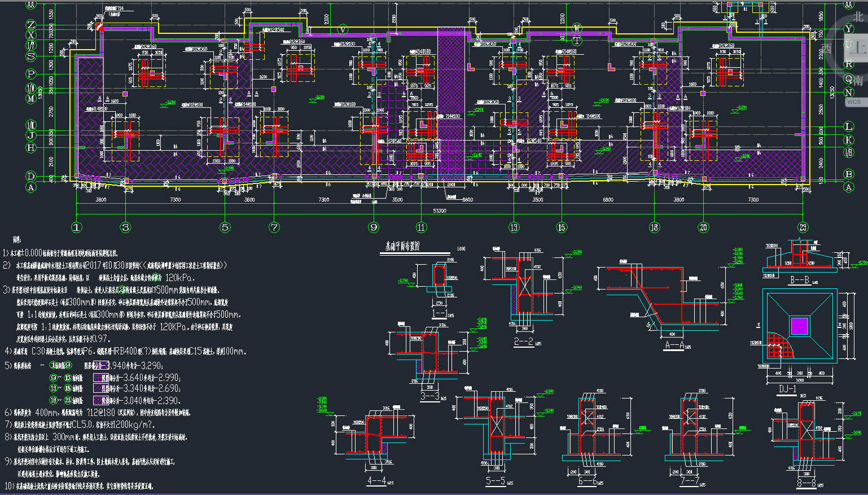Click bottom grid axis bubble 15

pos(561,227)
